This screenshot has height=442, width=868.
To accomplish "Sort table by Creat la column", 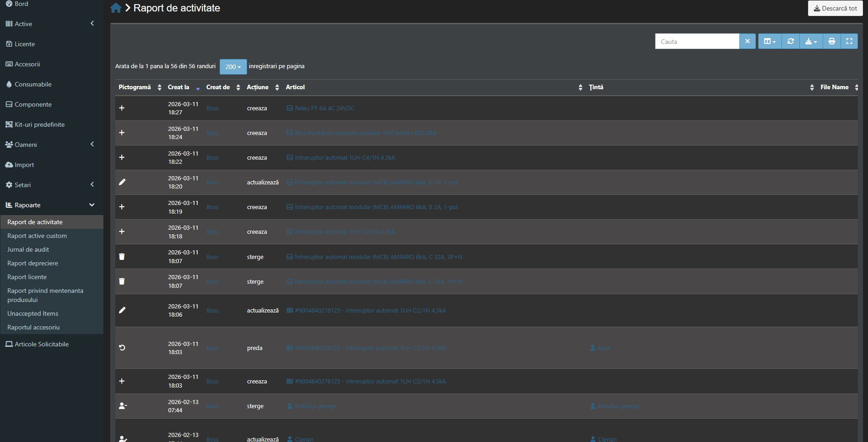I will [x=183, y=87].
